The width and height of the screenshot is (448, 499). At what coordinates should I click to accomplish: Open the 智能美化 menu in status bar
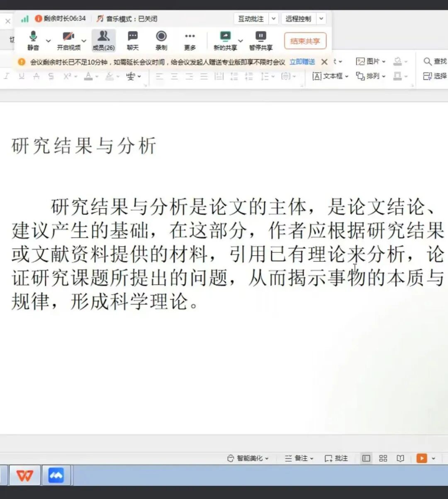(248, 458)
